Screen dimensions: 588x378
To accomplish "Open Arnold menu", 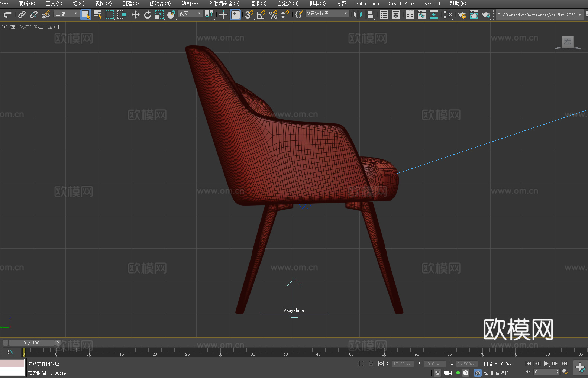I will pyautogui.click(x=432, y=3).
